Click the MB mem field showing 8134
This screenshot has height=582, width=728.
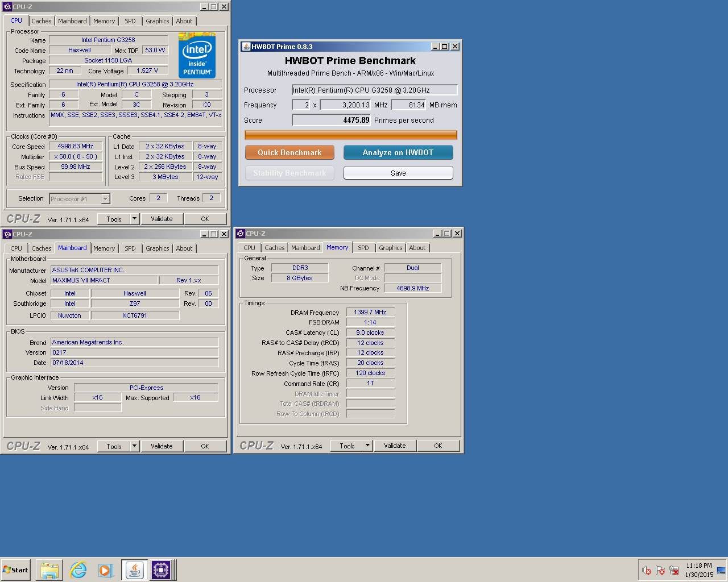(409, 105)
